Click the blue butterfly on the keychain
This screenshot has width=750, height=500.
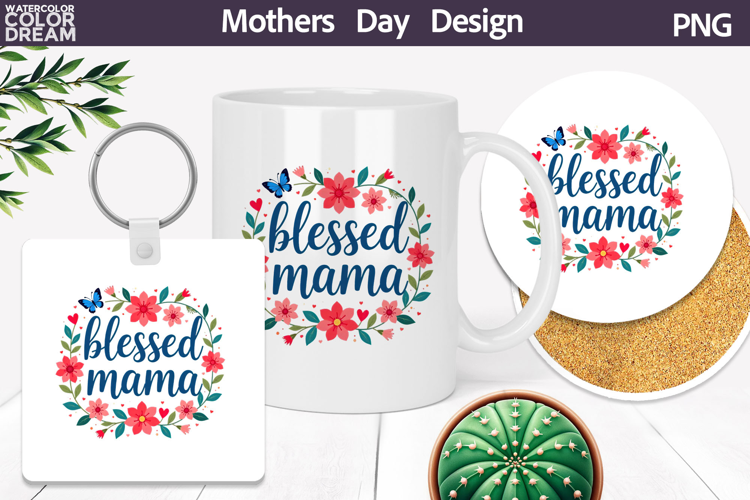(91, 300)
